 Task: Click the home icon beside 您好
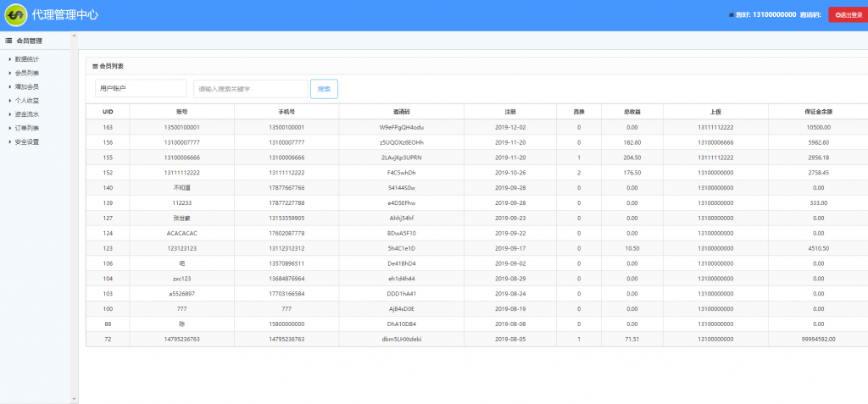pyautogui.click(x=732, y=15)
